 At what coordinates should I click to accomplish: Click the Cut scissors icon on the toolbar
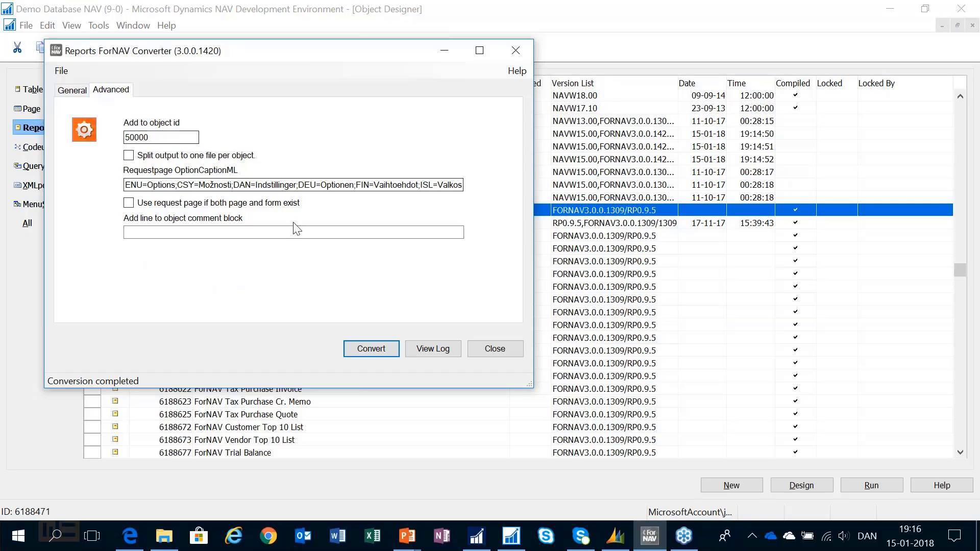point(17,47)
